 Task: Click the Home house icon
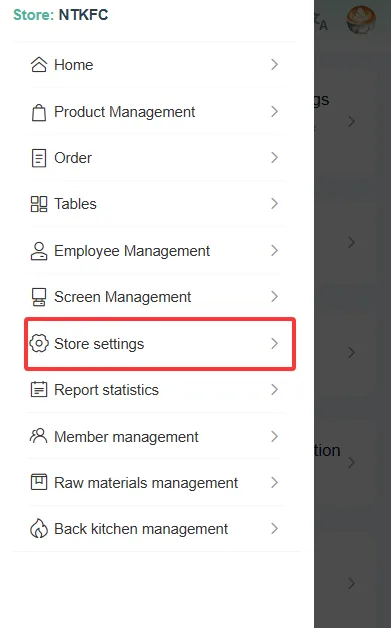point(39,64)
